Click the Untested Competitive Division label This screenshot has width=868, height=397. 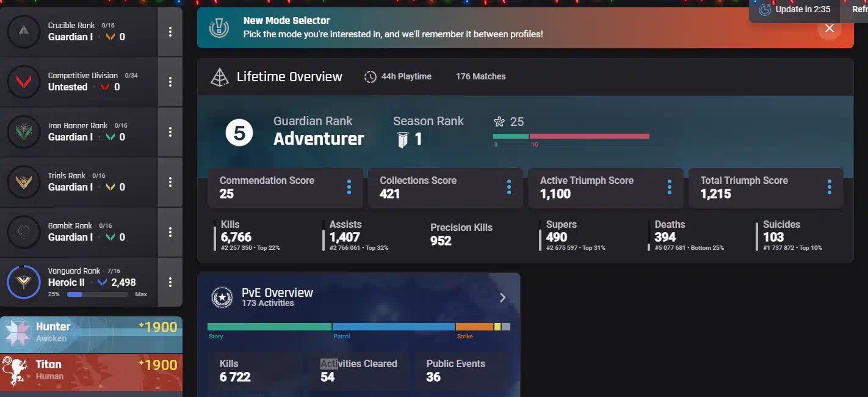coord(68,87)
